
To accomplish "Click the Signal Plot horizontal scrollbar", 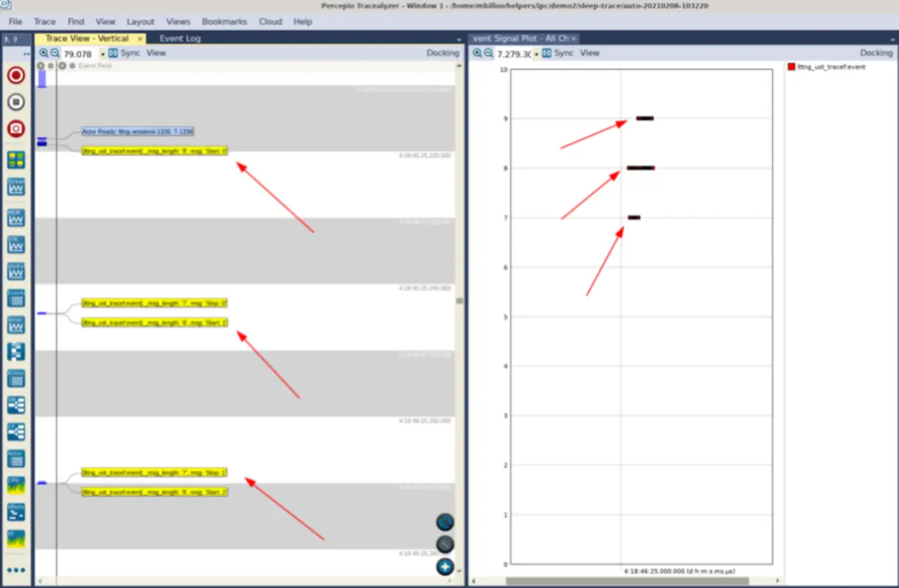I will [x=626, y=581].
